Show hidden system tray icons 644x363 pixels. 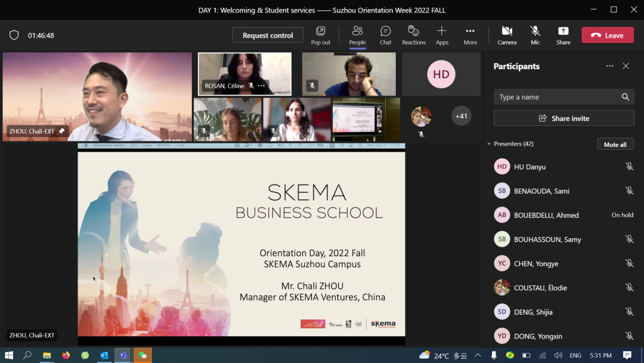478,355
